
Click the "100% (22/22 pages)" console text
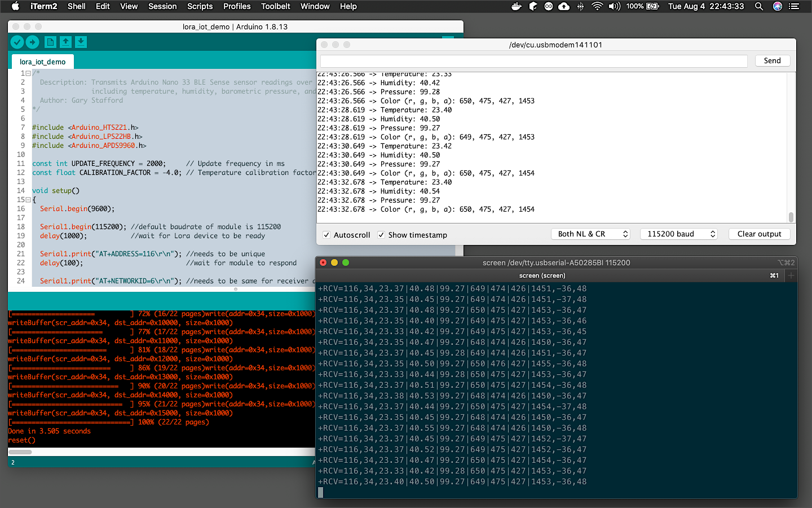pos(173,422)
